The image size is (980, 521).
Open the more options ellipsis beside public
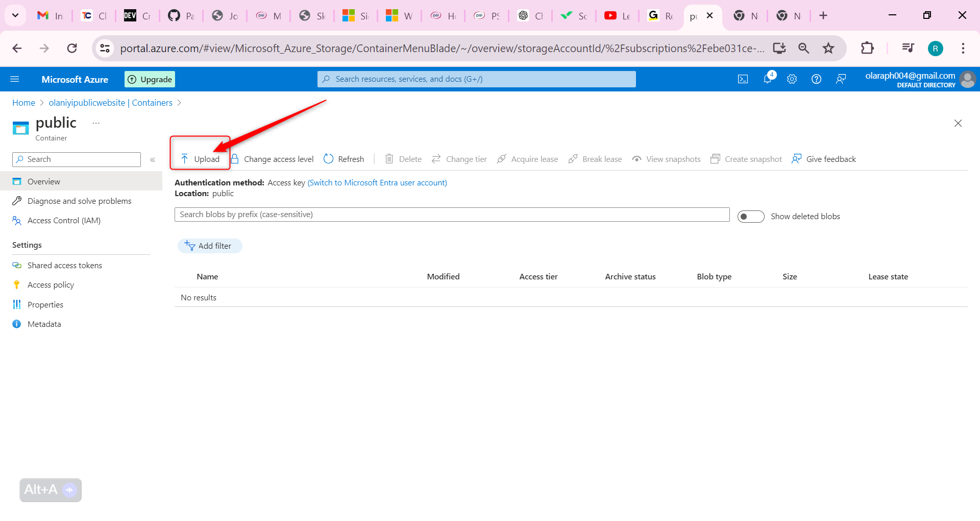96,123
